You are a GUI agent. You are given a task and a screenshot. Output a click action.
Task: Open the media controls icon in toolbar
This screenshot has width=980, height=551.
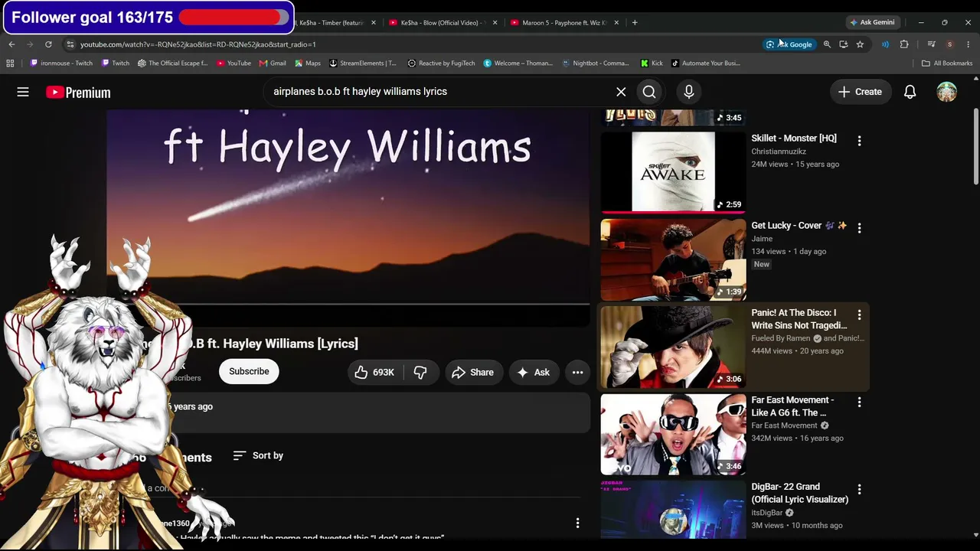pos(931,44)
